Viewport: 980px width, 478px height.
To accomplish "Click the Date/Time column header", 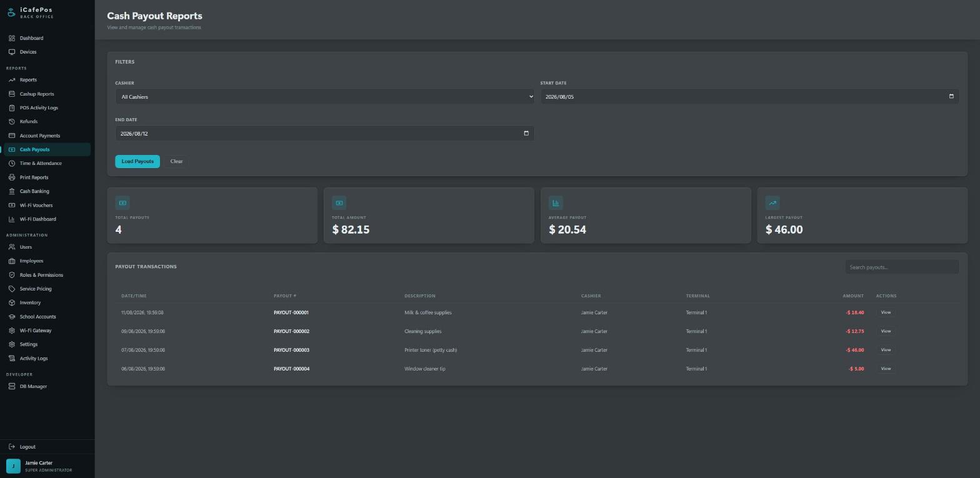I will click(x=134, y=296).
